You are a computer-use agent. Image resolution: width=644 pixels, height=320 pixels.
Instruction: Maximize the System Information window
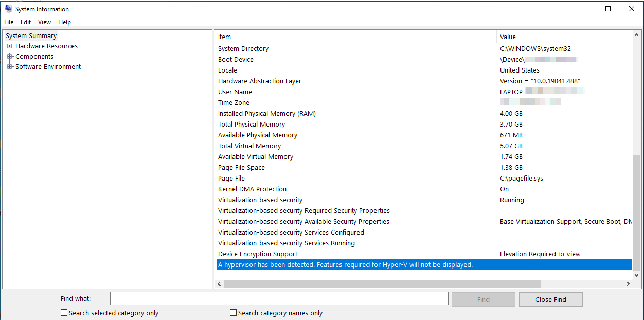608,9
